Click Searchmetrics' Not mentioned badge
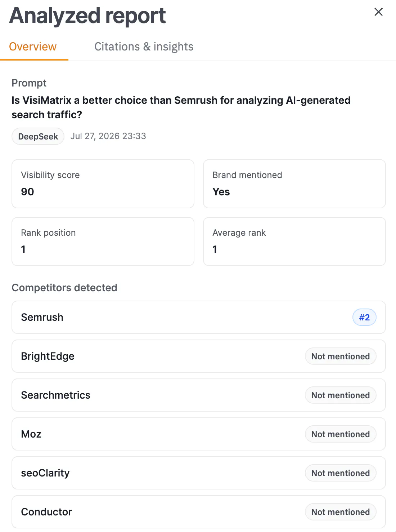 click(341, 395)
